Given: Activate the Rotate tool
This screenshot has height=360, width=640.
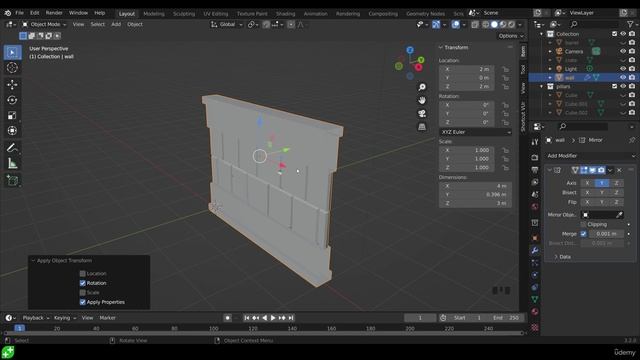Looking at the screenshot, I should coord(12,100).
